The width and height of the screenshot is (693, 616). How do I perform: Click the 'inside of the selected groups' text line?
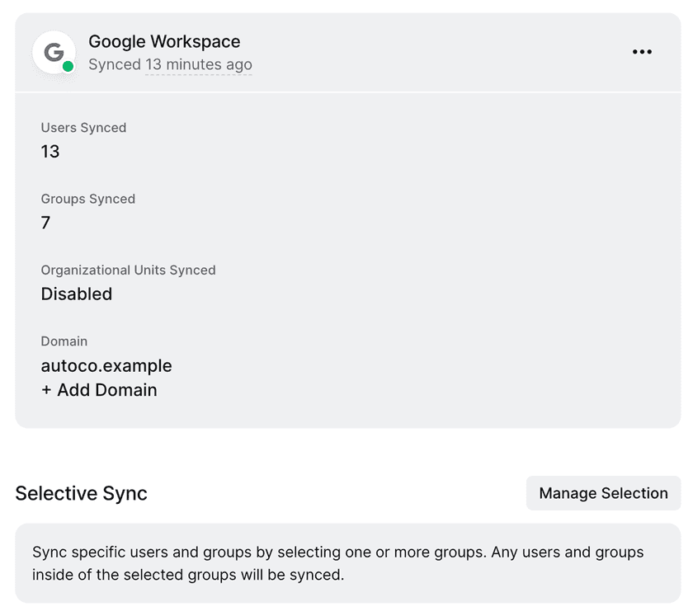pos(187,575)
